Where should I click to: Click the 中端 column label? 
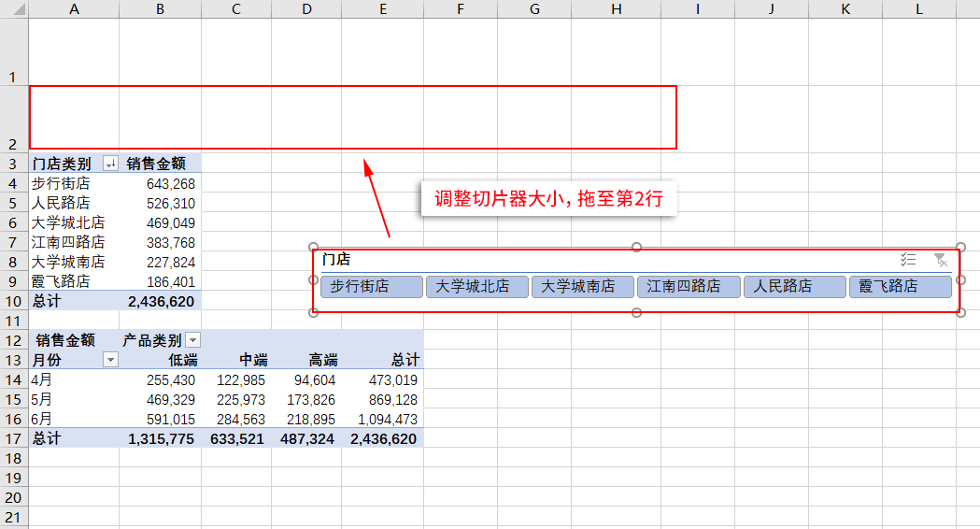(x=254, y=360)
